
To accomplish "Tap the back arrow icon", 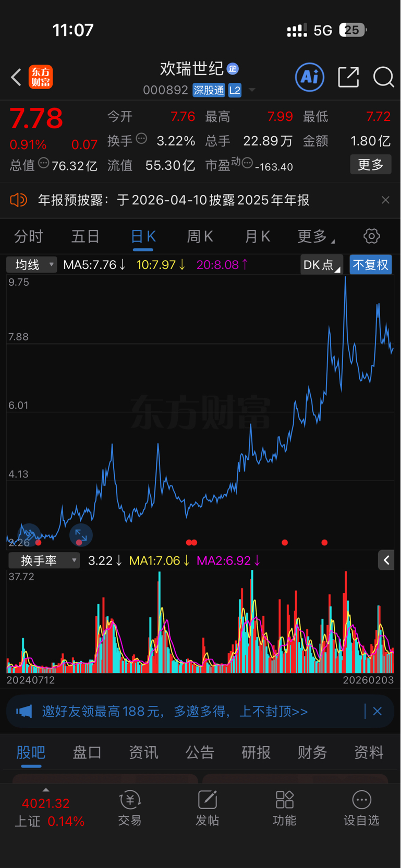I will [x=16, y=77].
